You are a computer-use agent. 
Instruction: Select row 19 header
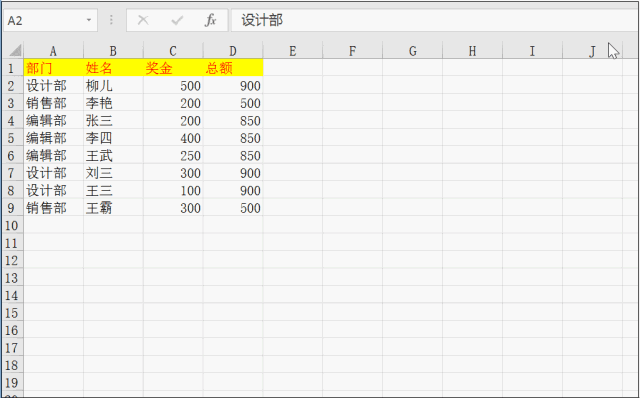12,382
